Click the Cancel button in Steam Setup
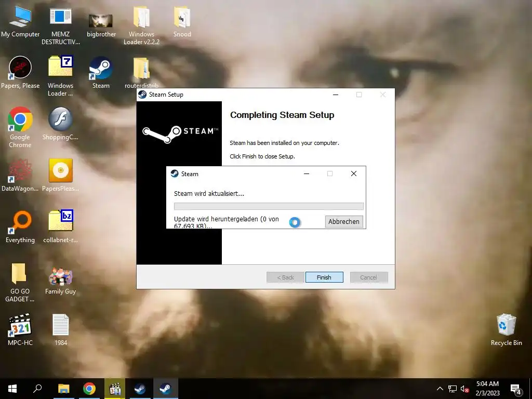 (x=368, y=277)
